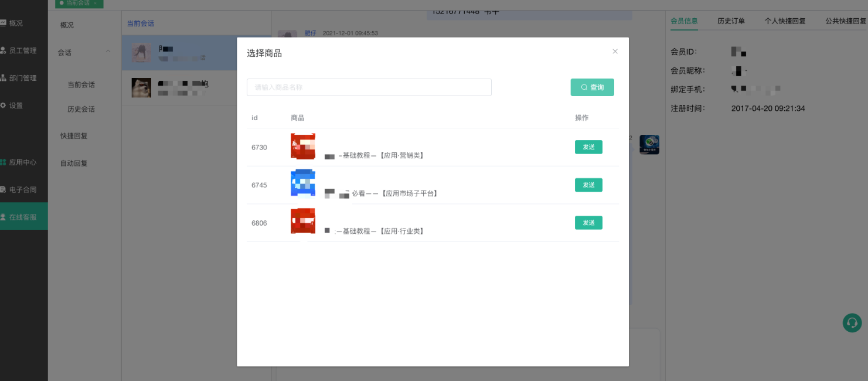Click the 概况 overview icon in dark sidebar
The image size is (868, 381).
(3, 23)
